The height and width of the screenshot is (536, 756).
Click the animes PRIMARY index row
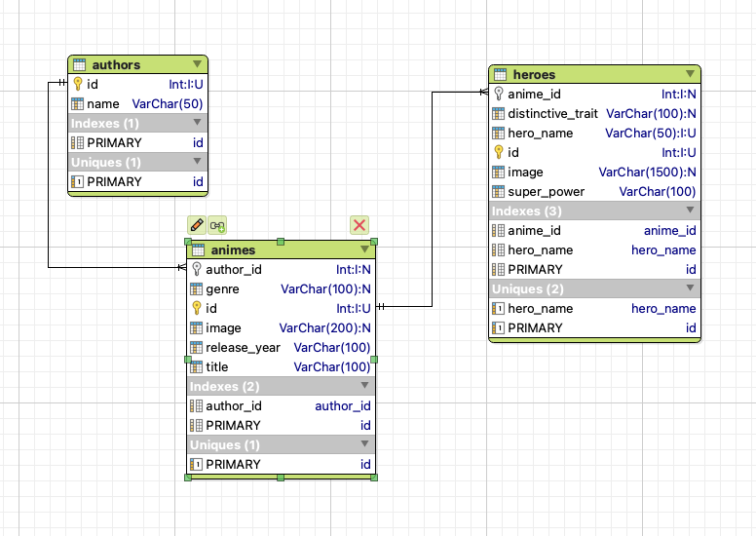(x=281, y=426)
